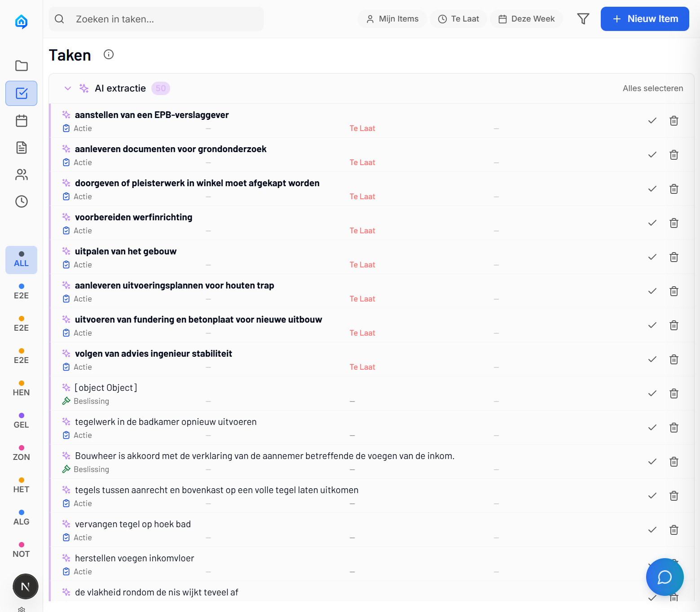Click Alles selecteren link
The height and width of the screenshot is (612, 700).
[x=652, y=88]
